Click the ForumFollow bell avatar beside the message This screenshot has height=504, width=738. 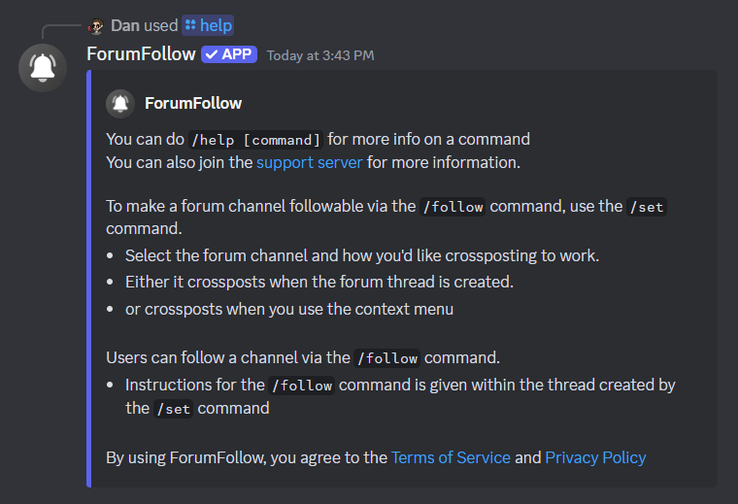point(42,68)
